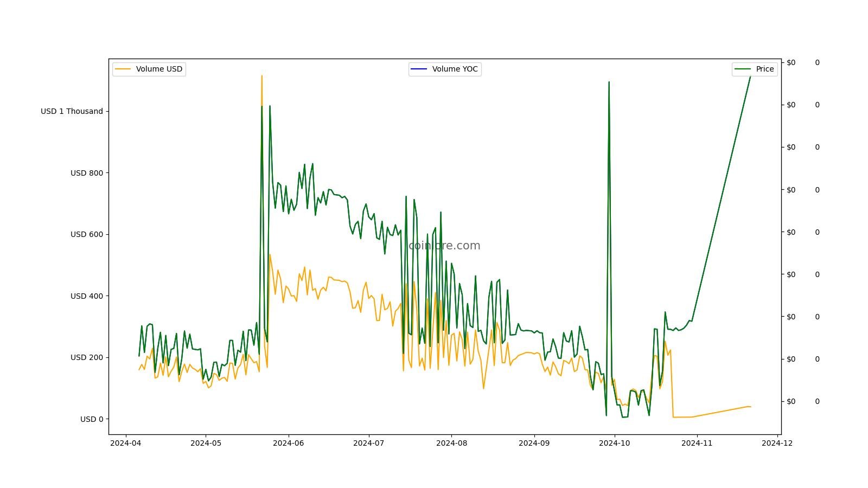Click the 2024-08 date tick label
868x488 pixels.
click(x=451, y=443)
